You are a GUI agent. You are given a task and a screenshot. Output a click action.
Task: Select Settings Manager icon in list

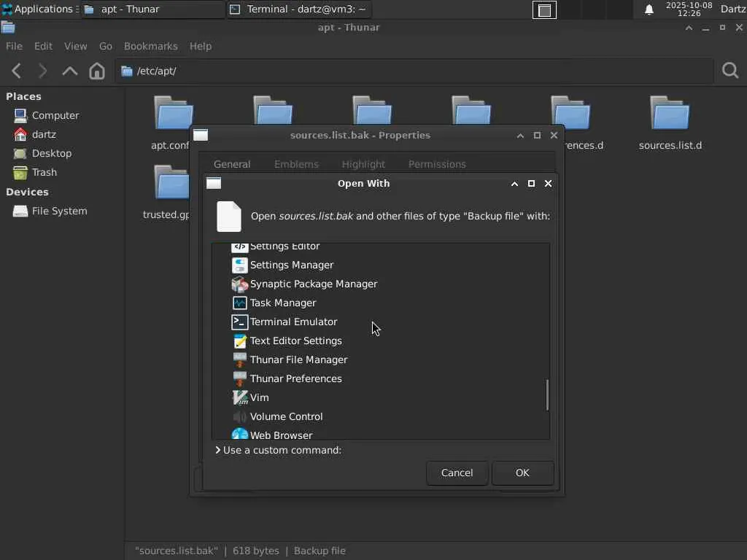(239, 265)
